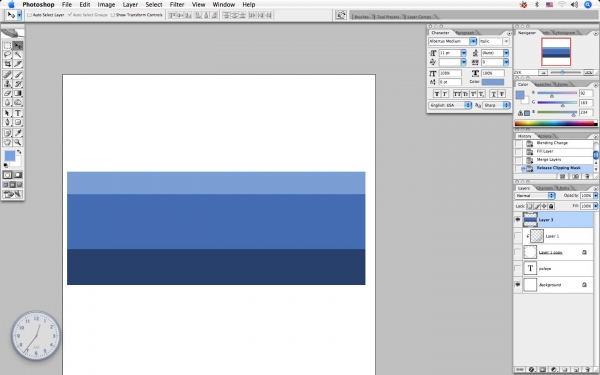This screenshot has height=375, width=600.
Task: Click the navigator zoom slider
Action: pyautogui.click(x=563, y=72)
